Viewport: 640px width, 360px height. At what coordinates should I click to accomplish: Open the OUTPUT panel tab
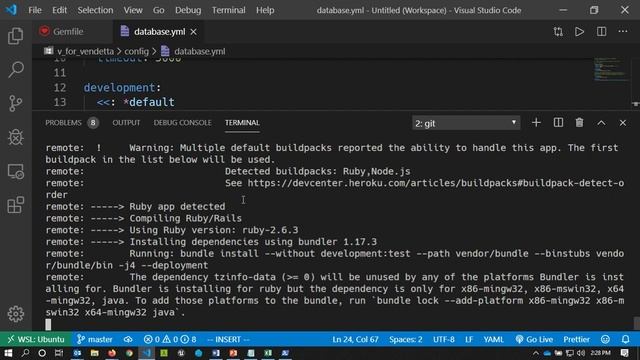pyautogui.click(x=126, y=123)
